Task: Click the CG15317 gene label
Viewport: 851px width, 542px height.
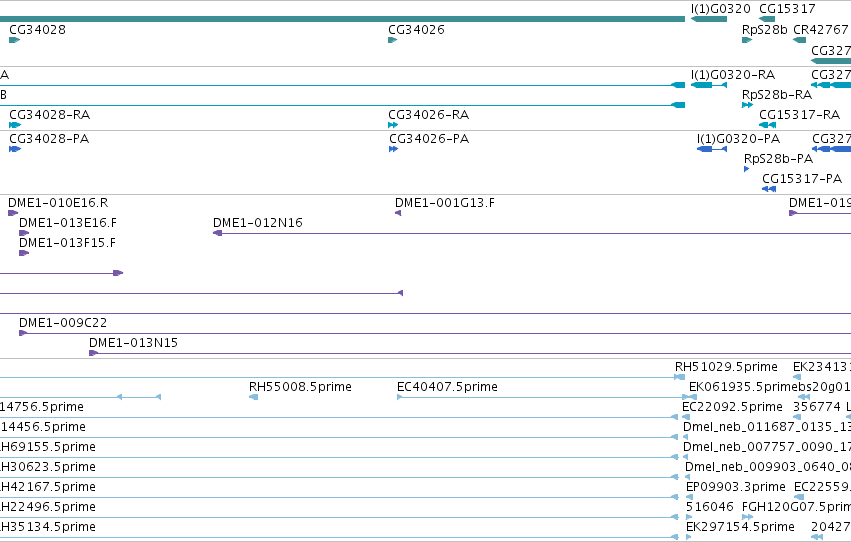Action: (x=787, y=9)
